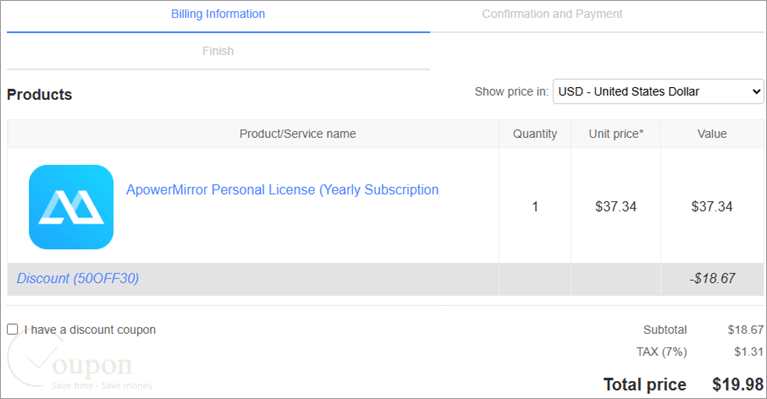This screenshot has width=767, height=399.
Task: Open the ApowerMirror Personal License product link
Action: click(x=283, y=190)
